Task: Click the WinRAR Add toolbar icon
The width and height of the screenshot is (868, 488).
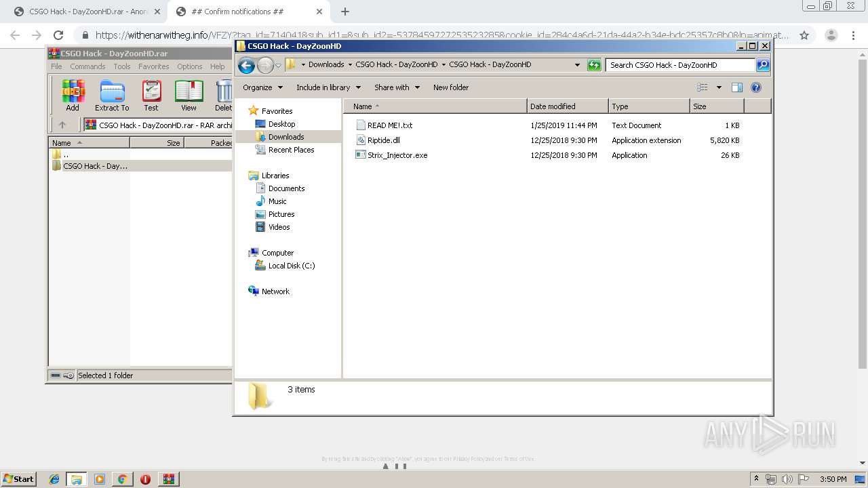Action: [x=73, y=96]
